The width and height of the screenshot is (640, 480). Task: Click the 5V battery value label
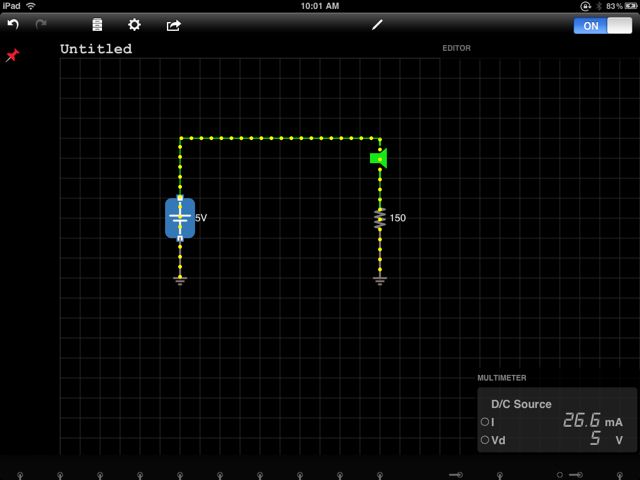tap(201, 218)
